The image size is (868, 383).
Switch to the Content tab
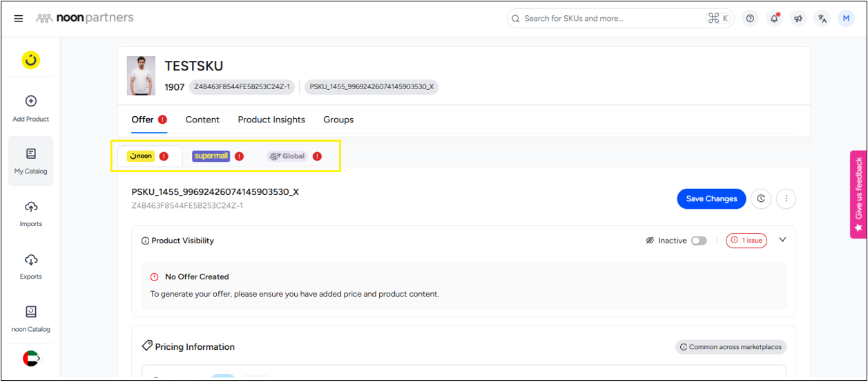[202, 120]
